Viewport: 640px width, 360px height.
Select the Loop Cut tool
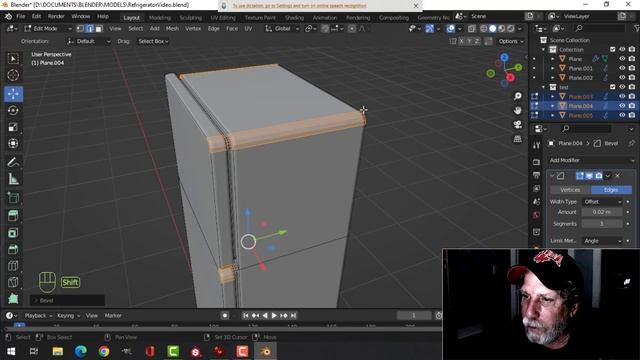tap(13, 266)
